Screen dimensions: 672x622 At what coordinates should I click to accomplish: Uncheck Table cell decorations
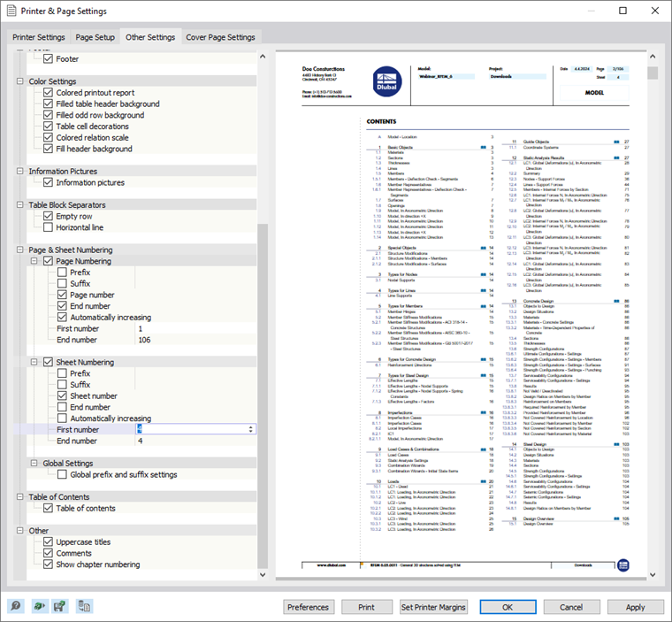[x=48, y=127]
